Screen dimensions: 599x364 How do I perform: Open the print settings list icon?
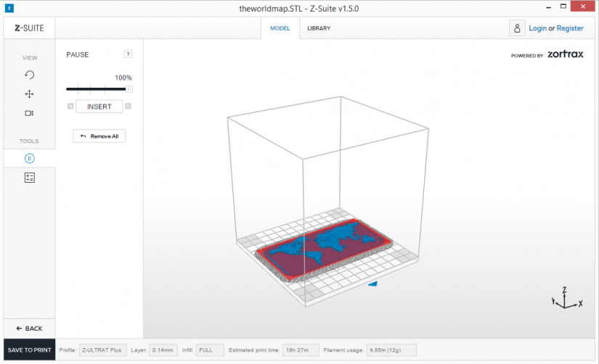30,178
